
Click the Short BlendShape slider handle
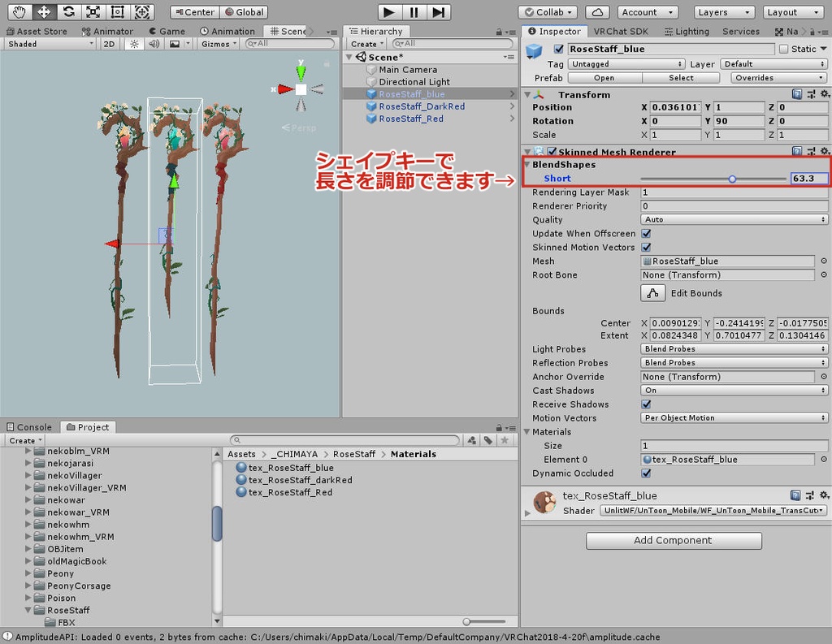pyautogui.click(x=732, y=178)
